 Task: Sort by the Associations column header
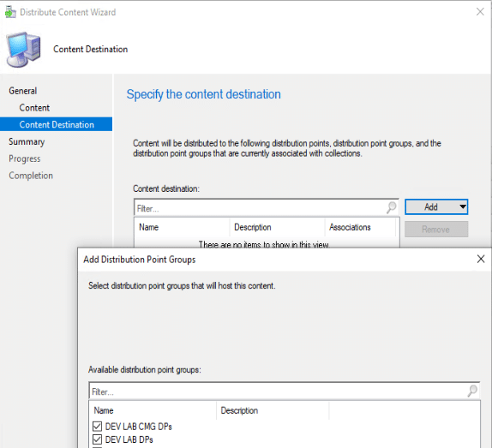coord(360,227)
